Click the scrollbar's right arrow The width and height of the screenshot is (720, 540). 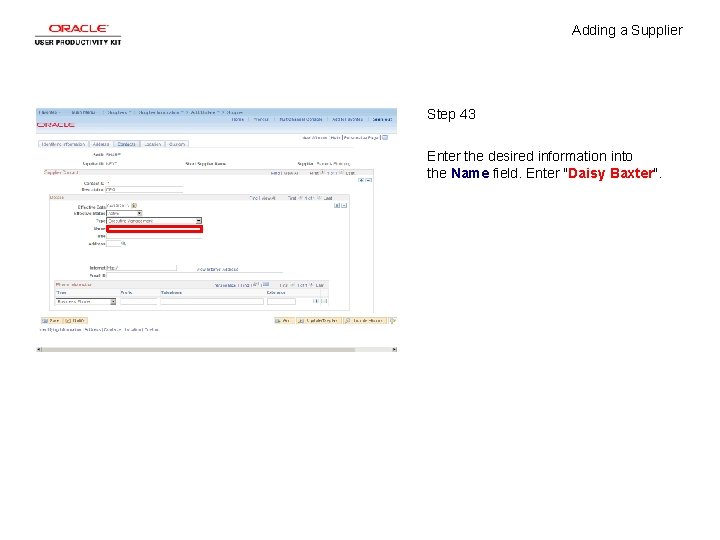394,349
